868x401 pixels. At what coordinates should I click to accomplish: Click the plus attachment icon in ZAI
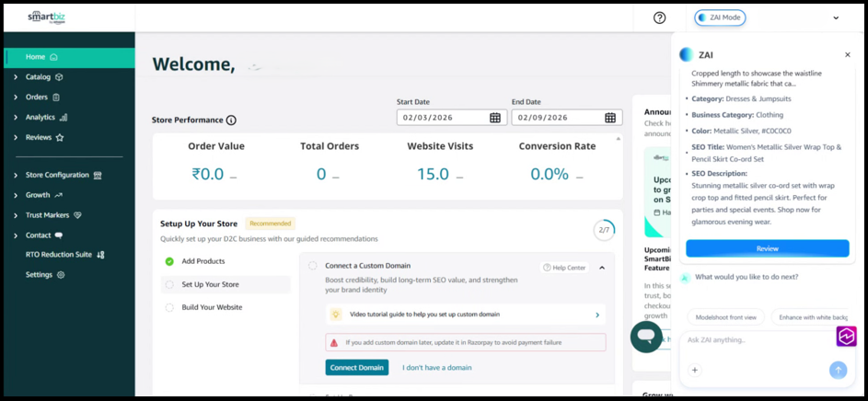pyautogui.click(x=695, y=370)
